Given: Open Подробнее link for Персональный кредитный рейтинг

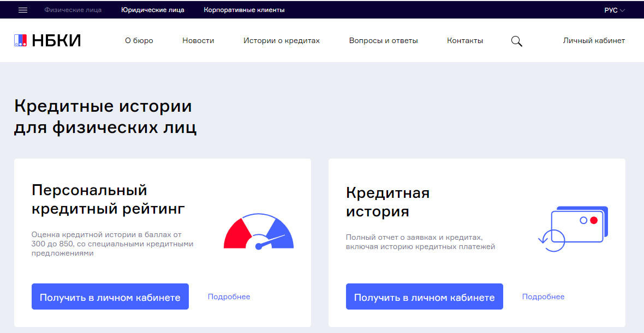Looking at the screenshot, I should pos(229,296).
